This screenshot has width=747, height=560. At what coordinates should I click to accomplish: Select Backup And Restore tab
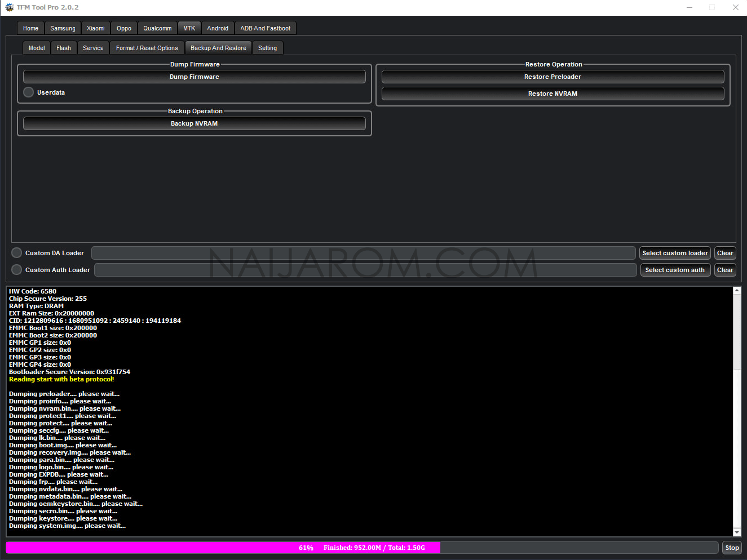tap(218, 48)
